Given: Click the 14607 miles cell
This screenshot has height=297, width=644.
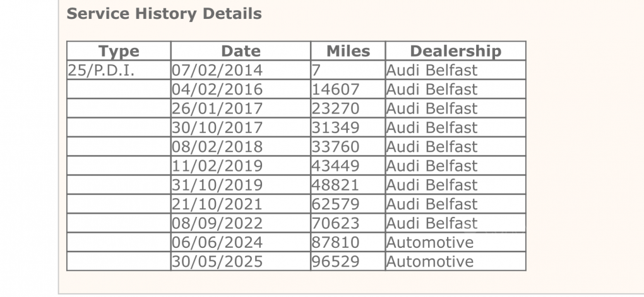Looking at the screenshot, I should coord(348,89).
